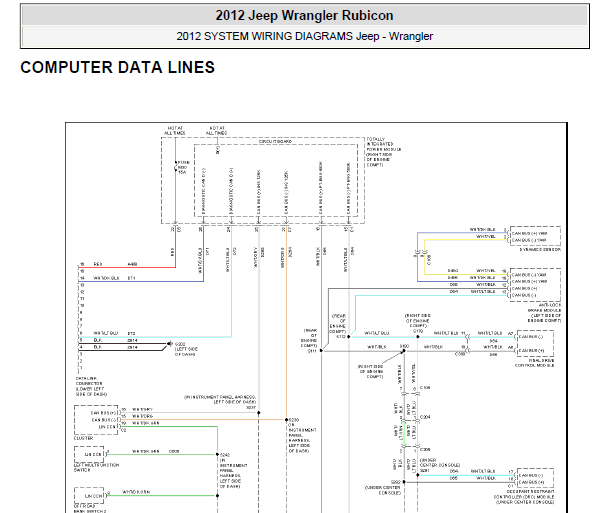Click the "C108" connector label near dynamics sensor
This screenshot has height=513, width=604.
(430, 259)
